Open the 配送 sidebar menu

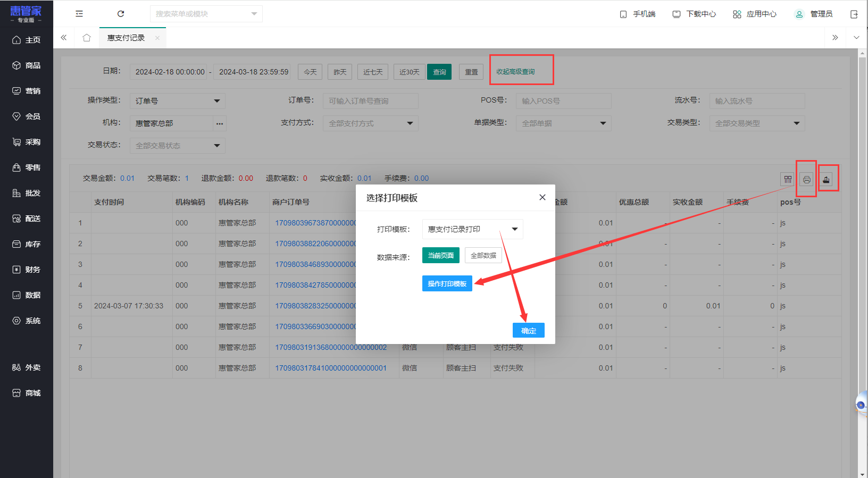click(27, 219)
